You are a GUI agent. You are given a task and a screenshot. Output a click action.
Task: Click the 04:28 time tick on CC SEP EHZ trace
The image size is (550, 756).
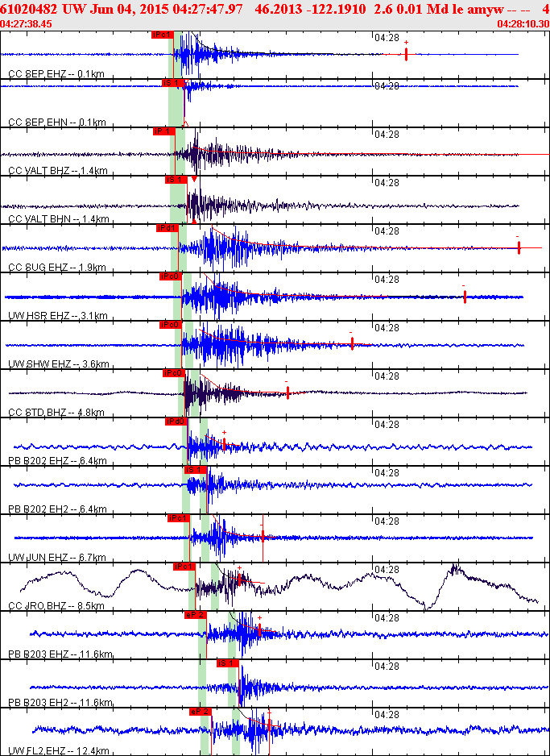point(387,37)
